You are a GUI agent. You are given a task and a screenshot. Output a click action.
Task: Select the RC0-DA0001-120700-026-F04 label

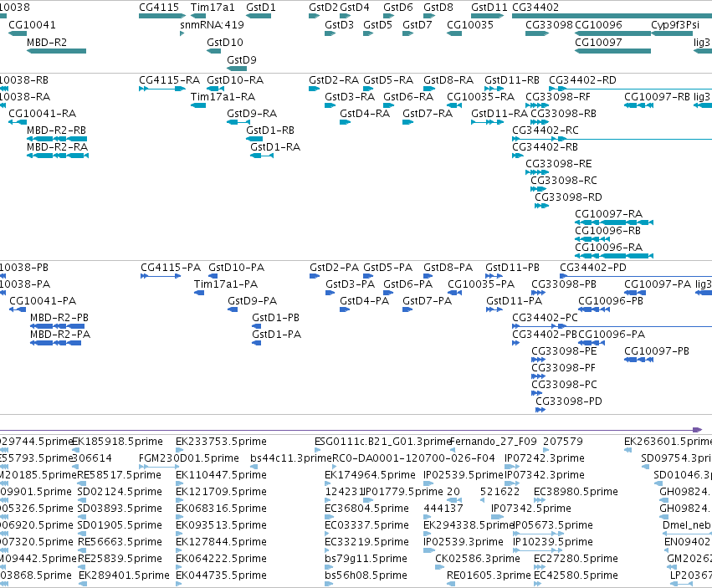pyautogui.click(x=413, y=458)
